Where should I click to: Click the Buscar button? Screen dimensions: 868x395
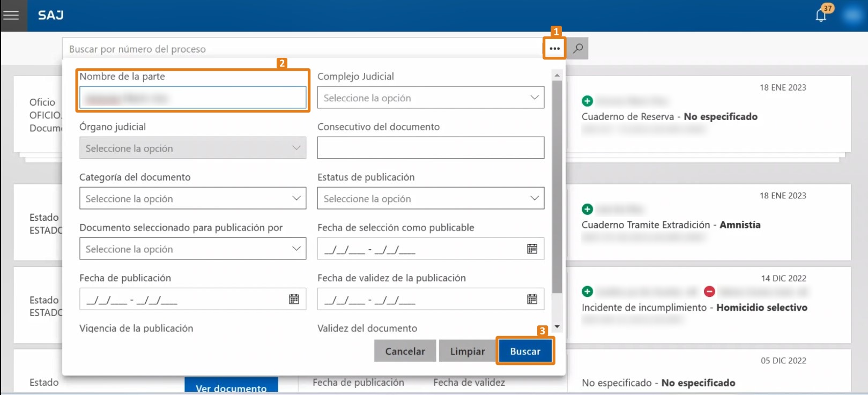[525, 351]
